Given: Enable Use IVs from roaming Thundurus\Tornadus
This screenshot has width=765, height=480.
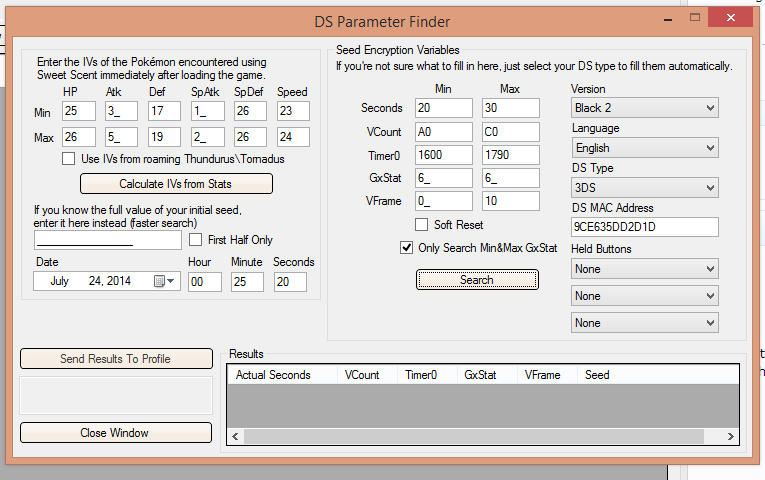Looking at the screenshot, I should (x=68, y=158).
